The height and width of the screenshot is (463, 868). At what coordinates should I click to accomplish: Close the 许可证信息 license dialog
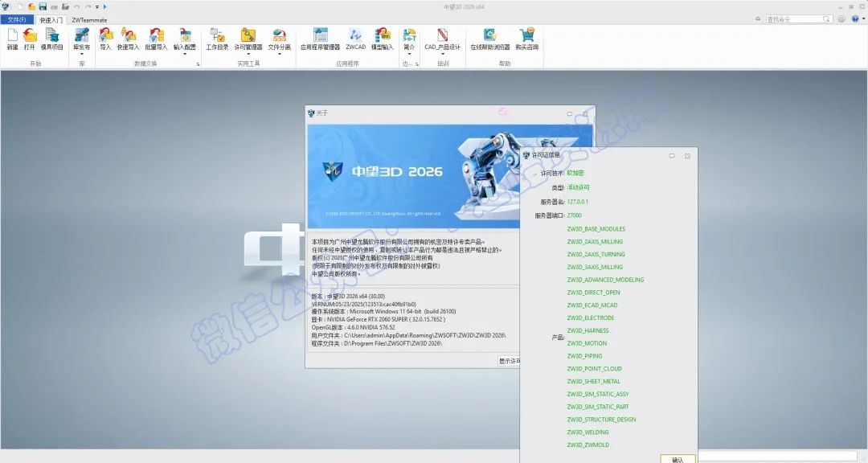click(x=687, y=156)
